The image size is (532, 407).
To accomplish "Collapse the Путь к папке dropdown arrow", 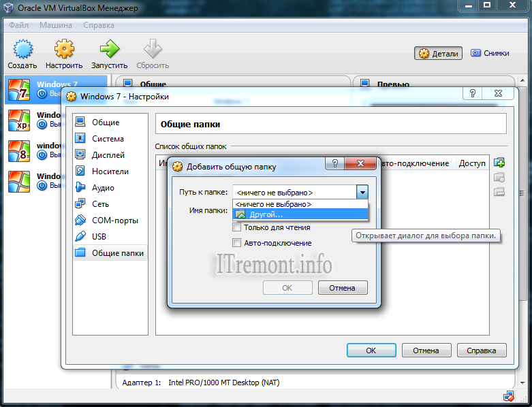I will [362, 193].
